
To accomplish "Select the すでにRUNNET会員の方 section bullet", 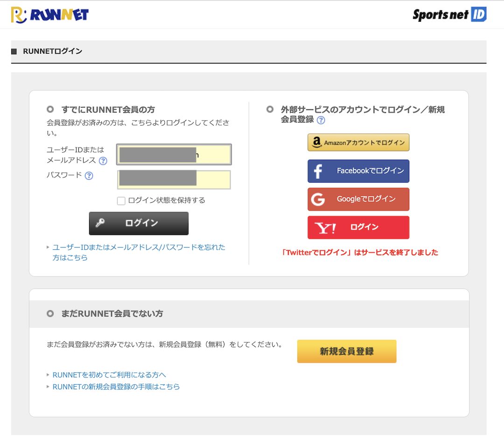I will [x=50, y=110].
